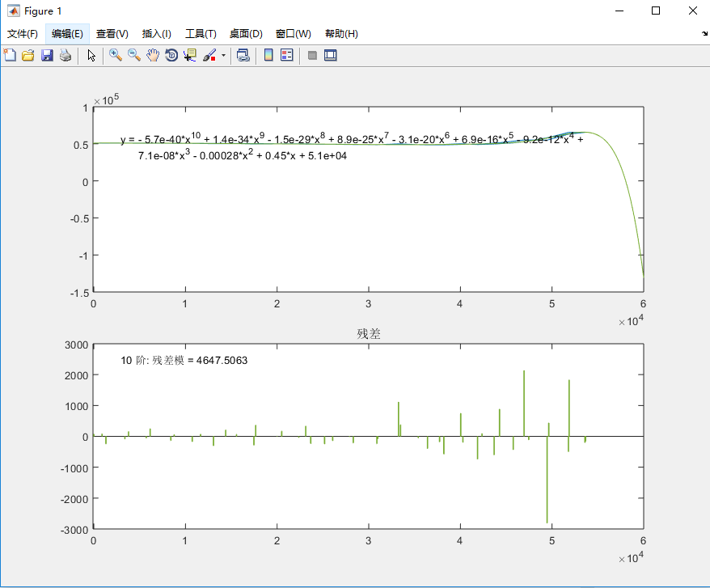Open the 插入(I) menu

[x=156, y=34]
